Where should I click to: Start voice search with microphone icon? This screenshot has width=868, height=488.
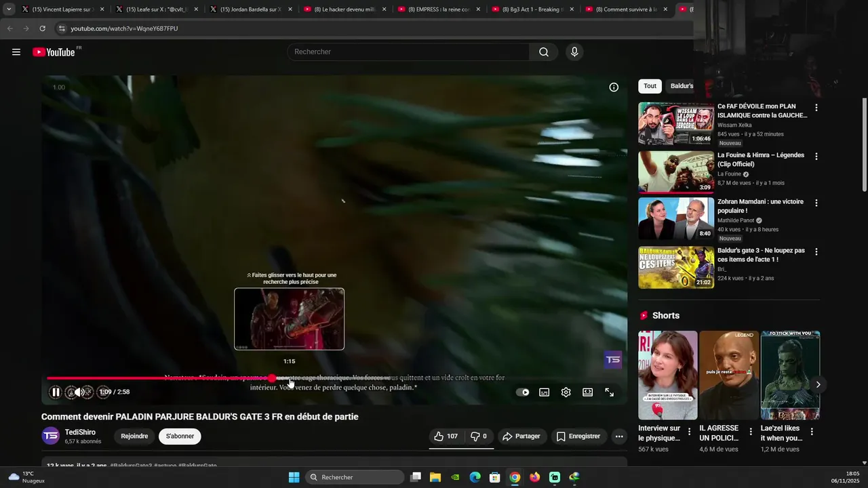[x=574, y=52]
